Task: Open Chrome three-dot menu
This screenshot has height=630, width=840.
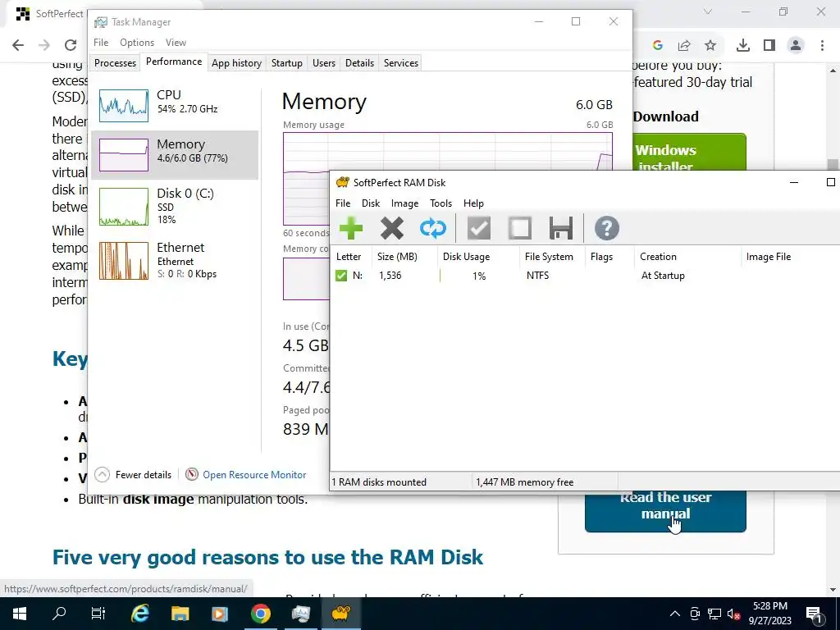Action: 822,46
